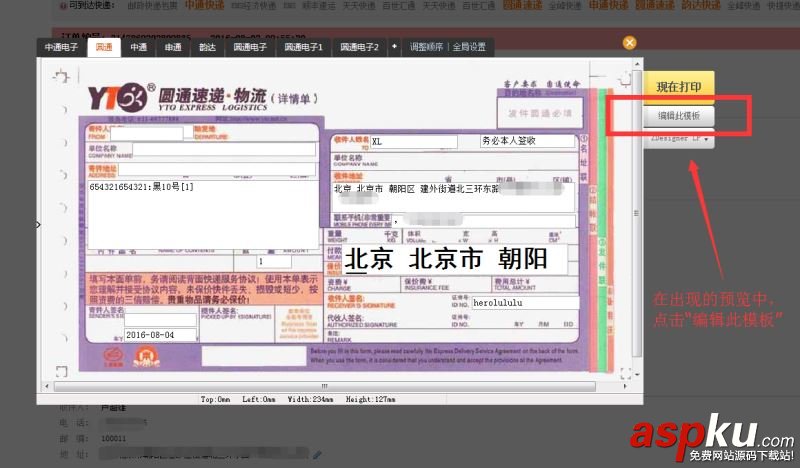Viewport: 800px width, 468px height.
Task: Click the 淘件圆通必填 destination box
Action: (x=540, y=113)
